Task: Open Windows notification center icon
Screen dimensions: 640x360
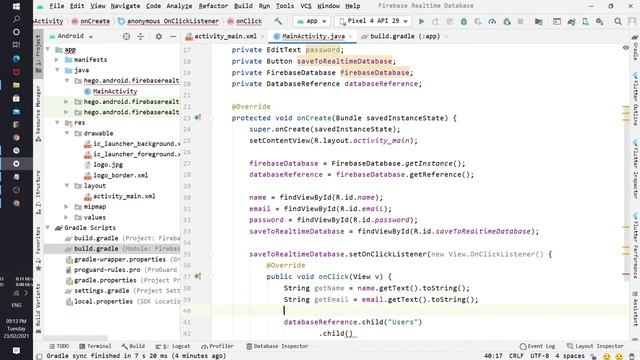Action: pos(16,351)
